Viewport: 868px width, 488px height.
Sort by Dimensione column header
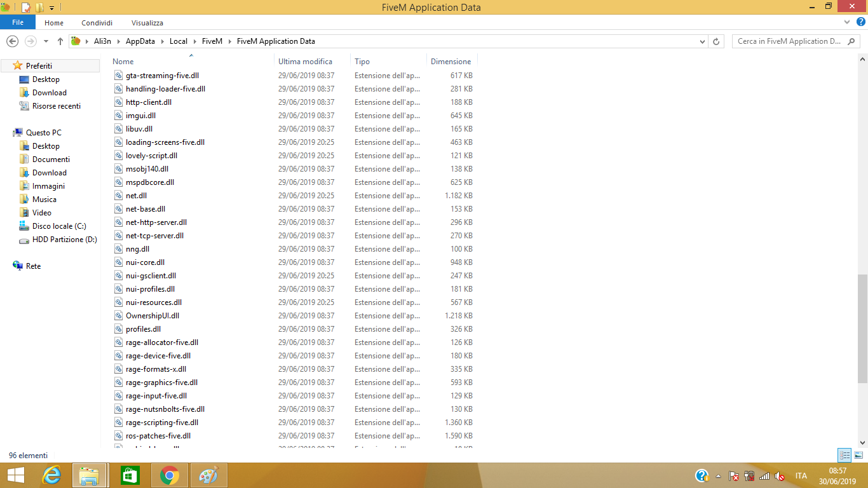click(x=451, y=62)
